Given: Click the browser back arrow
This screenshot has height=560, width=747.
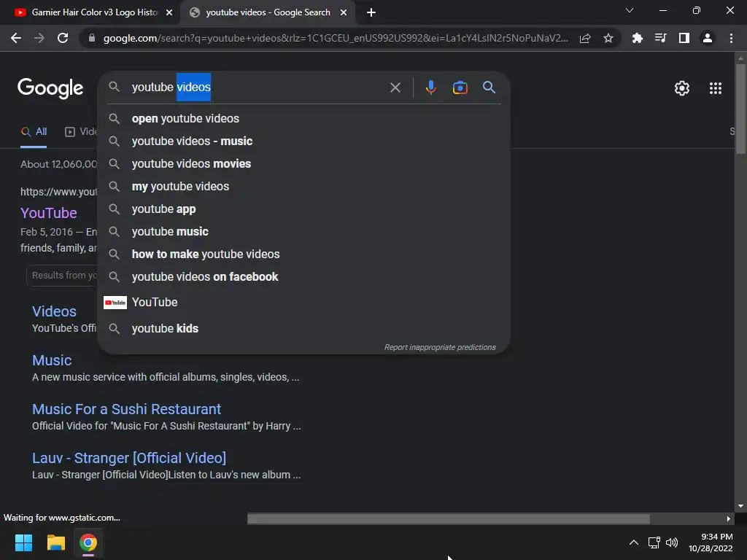Looking at the screenshot, I should coord(16,38).
